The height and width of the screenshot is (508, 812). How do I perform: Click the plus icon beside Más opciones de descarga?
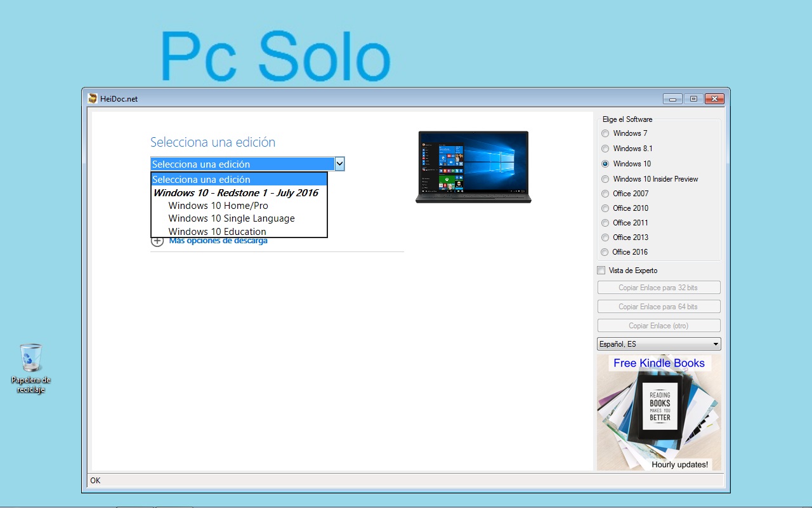(157, 241)
